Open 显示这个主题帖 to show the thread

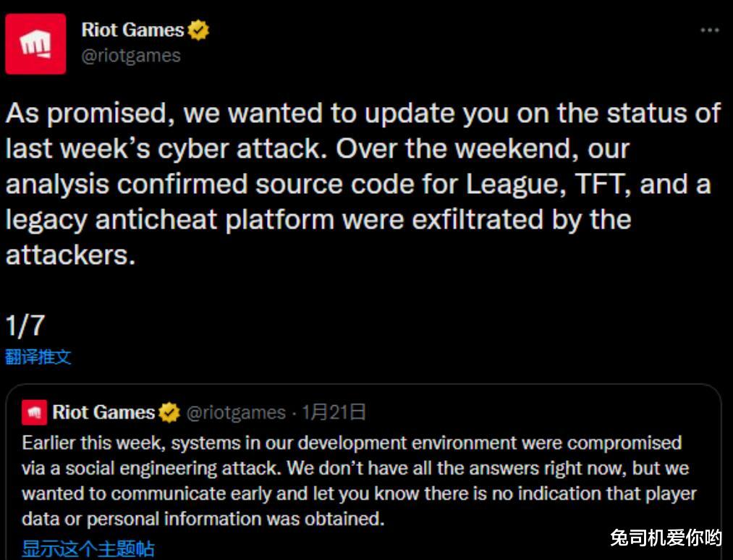tap(88, 548)
